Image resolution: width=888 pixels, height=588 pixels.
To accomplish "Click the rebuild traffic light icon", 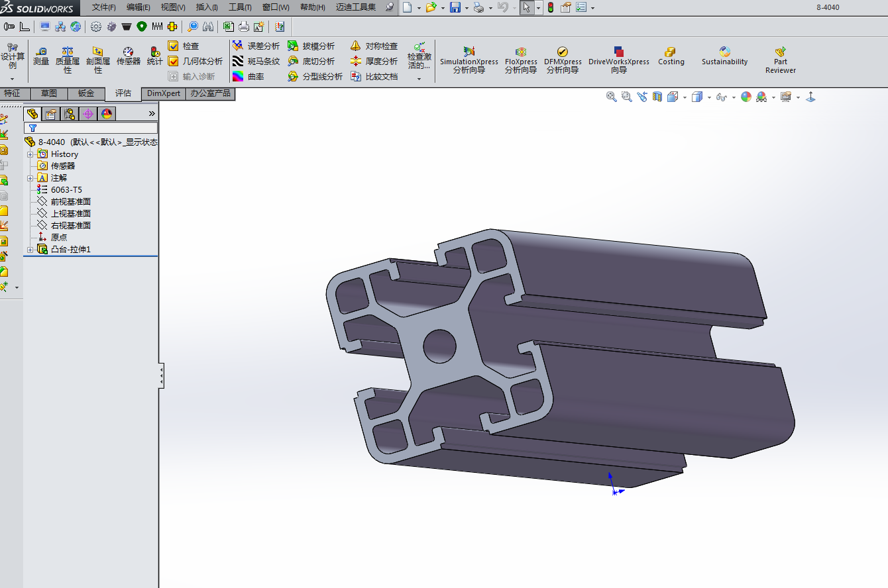I will 551,7.
